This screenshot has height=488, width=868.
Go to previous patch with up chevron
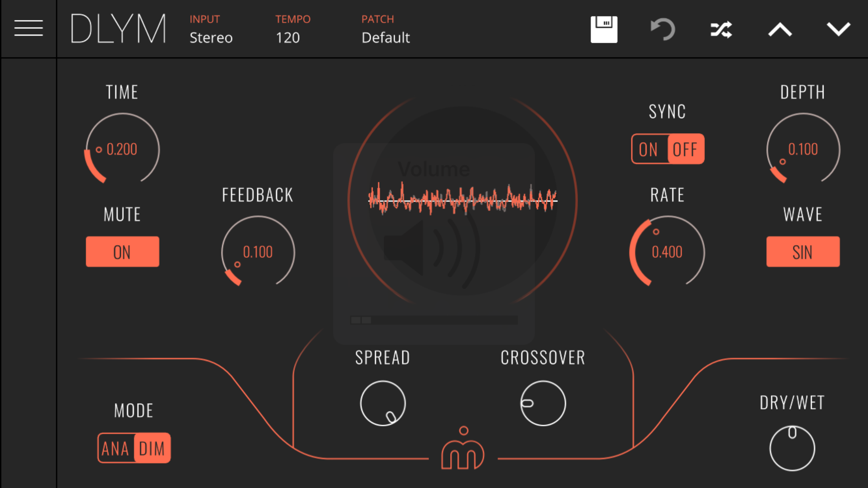tap(780, 29)
